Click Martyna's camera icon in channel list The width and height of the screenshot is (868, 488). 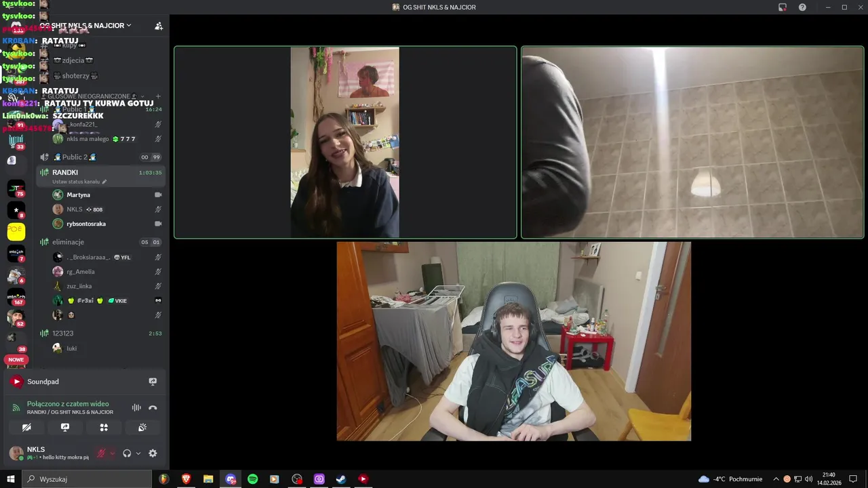(x=158, y=195)
